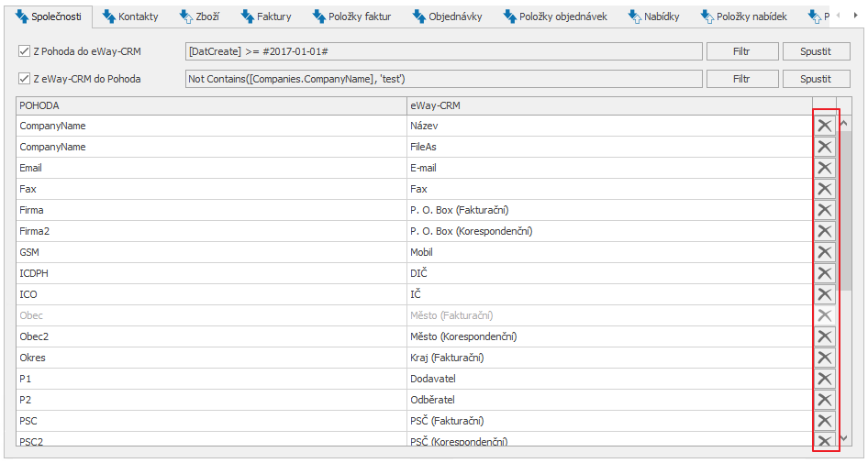Image resolution: width=868 pixels, height=463 pixels.
Task: Show more tabs with the right arrow
Action: tap(855, 16)
